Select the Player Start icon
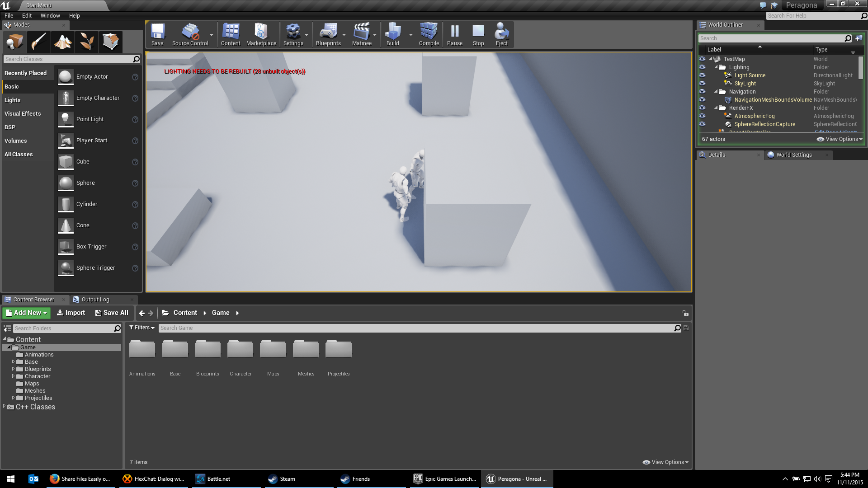The image size is (868, 488). point(66,141)
